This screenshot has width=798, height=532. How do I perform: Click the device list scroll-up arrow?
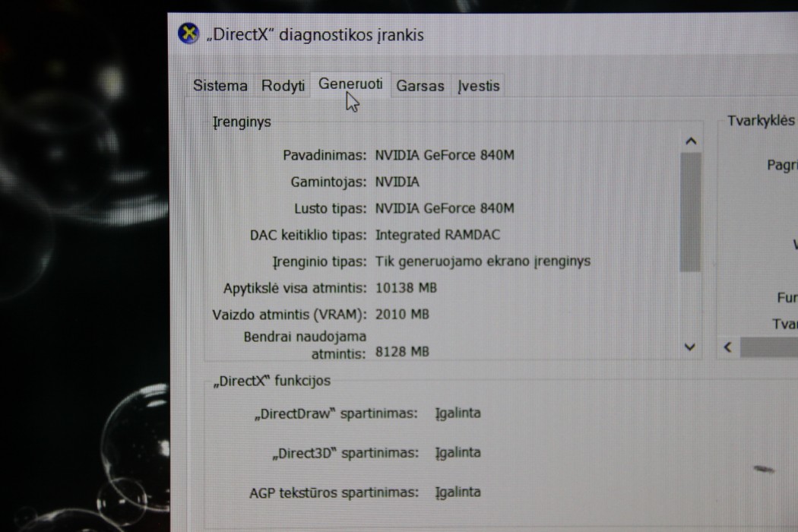point(691,141)
